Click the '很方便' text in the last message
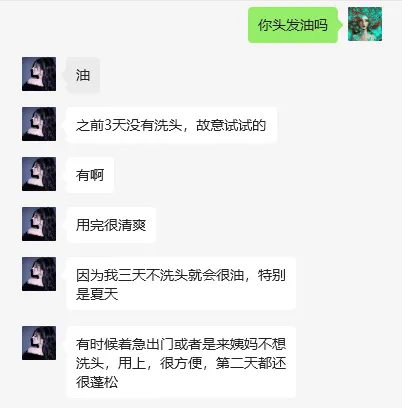The height and width of the screenshot is (408, 402). [x=181, y=363]
